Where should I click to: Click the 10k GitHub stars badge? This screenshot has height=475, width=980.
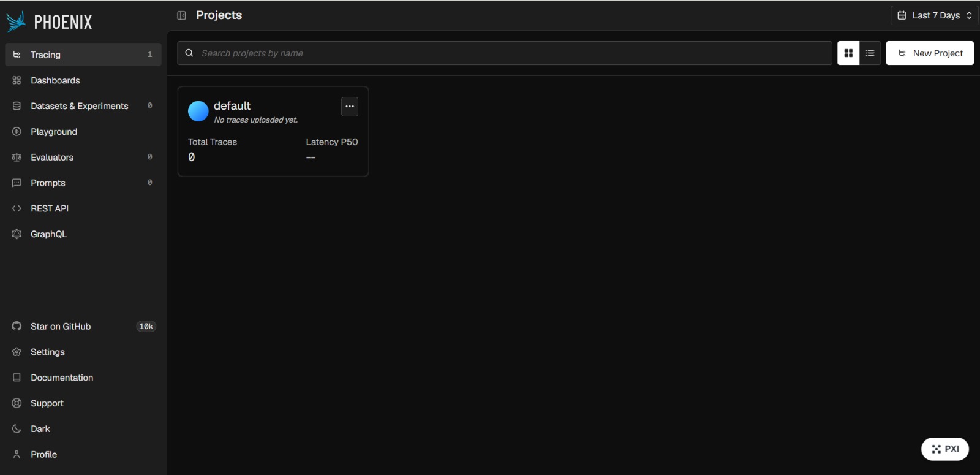coord(146,326)
